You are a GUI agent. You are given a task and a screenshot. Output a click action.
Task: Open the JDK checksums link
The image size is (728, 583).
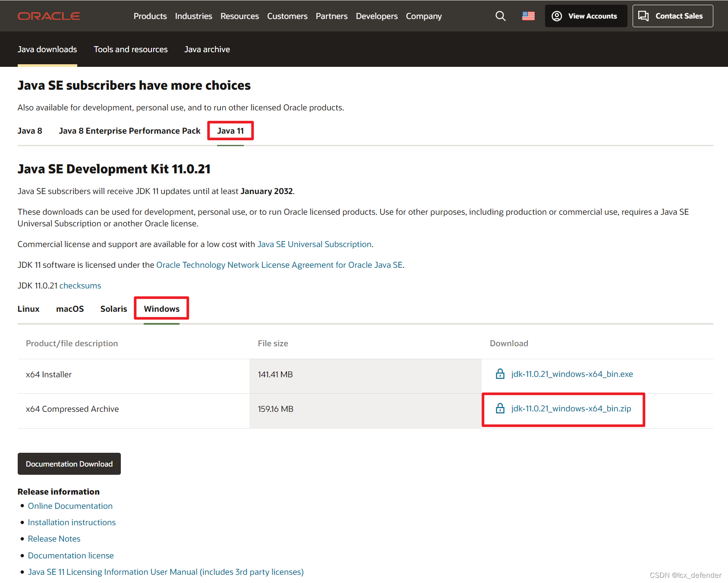coord(80,285)
